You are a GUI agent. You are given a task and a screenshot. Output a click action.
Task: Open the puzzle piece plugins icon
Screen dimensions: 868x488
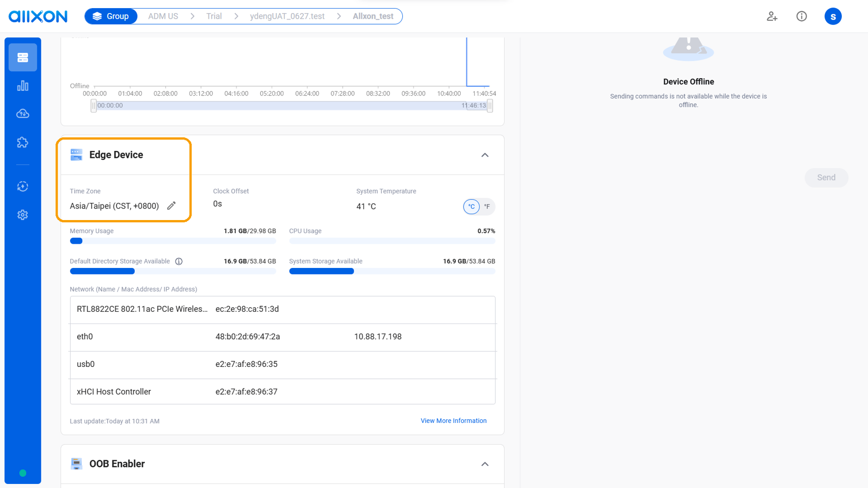pos(23,142)
